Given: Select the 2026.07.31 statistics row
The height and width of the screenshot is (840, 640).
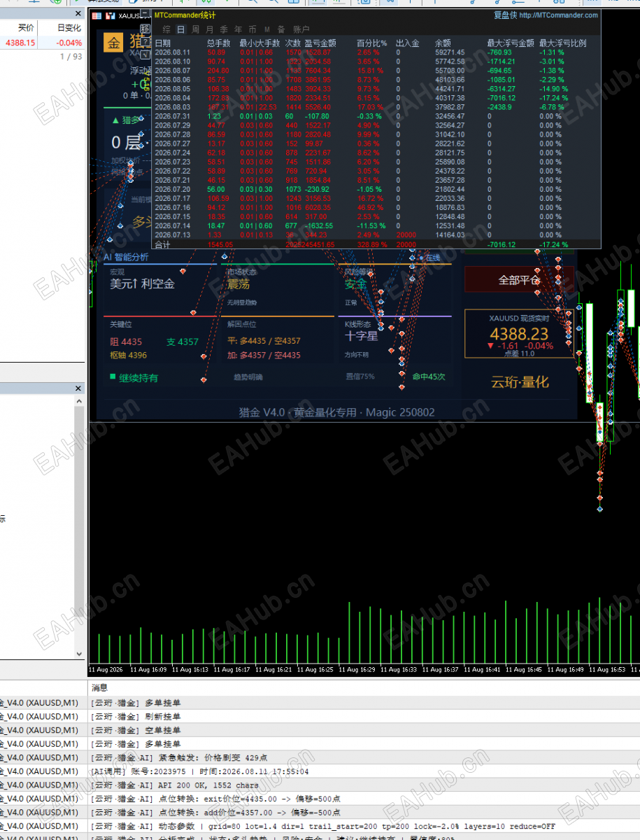Looking at the screenshot, I should 376,116.
